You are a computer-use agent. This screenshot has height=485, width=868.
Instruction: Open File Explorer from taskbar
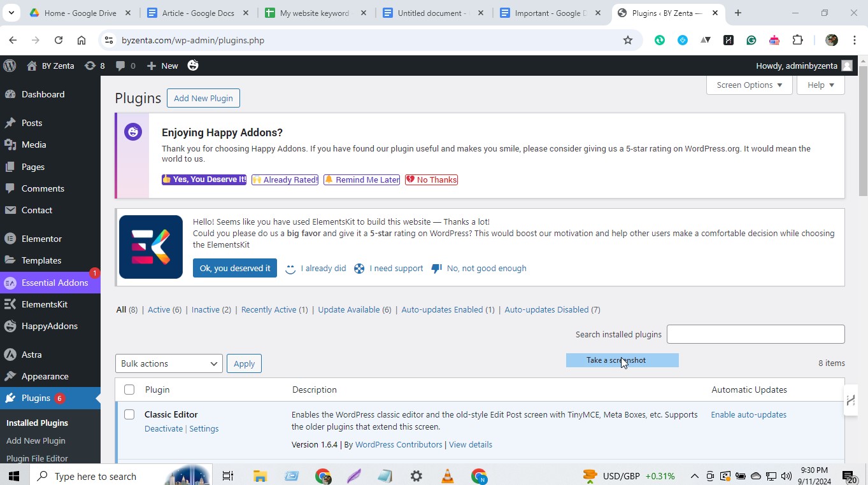tap(260, 475)
